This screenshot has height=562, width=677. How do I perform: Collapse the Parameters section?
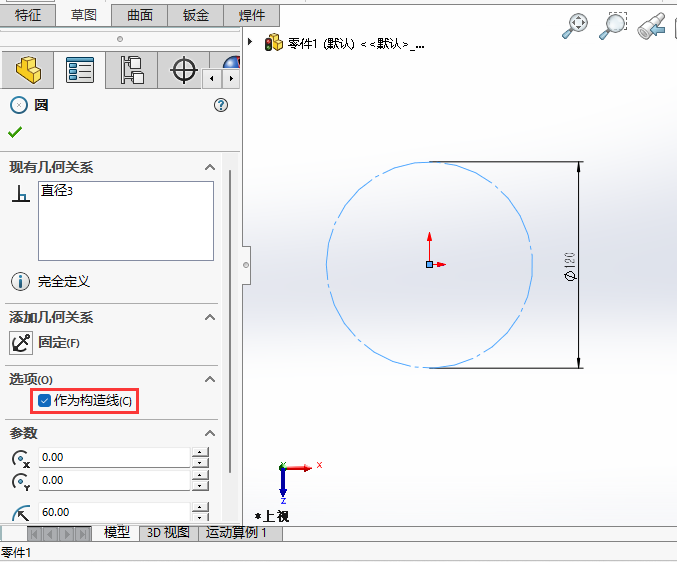pos(210,433)
